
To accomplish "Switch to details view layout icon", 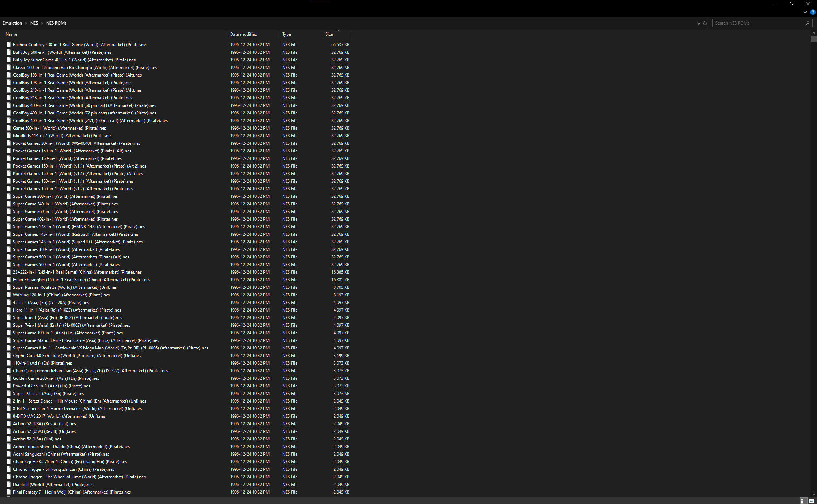I will pyautogui.click(x=803, y=501).
